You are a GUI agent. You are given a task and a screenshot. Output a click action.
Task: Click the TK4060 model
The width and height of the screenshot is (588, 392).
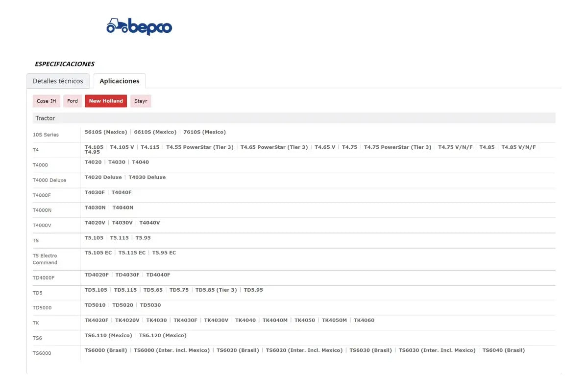point(364,321)
